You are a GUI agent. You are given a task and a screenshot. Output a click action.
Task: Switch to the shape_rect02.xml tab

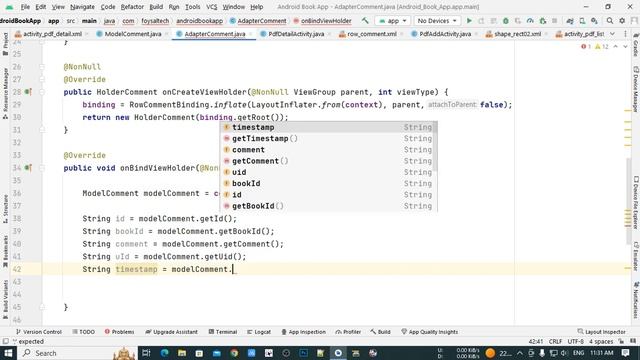[517, 34]
